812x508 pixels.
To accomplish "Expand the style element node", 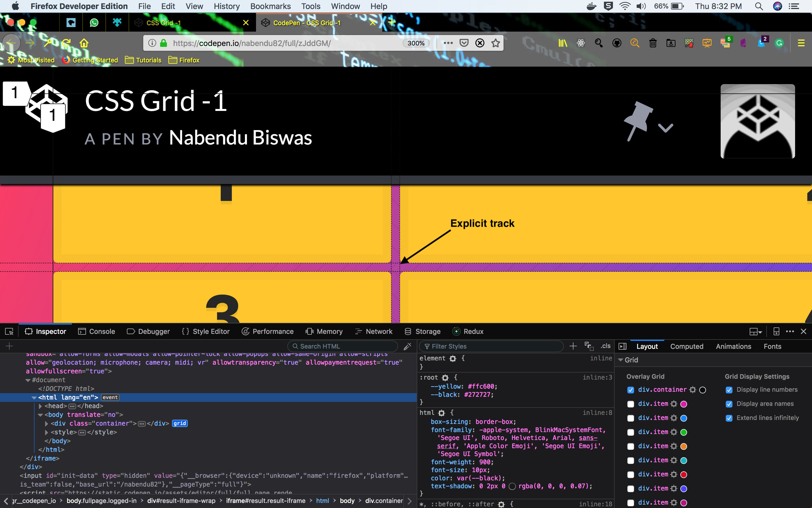I will [46, 432].
